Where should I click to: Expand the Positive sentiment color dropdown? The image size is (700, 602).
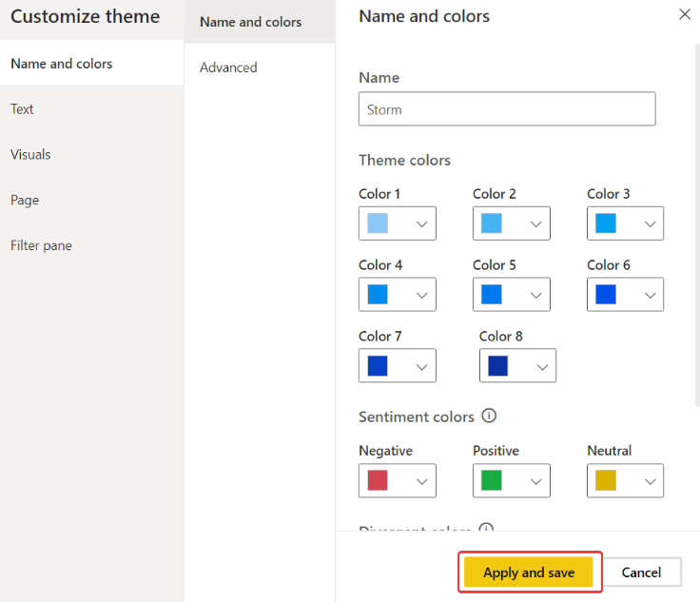coord(535,481)
